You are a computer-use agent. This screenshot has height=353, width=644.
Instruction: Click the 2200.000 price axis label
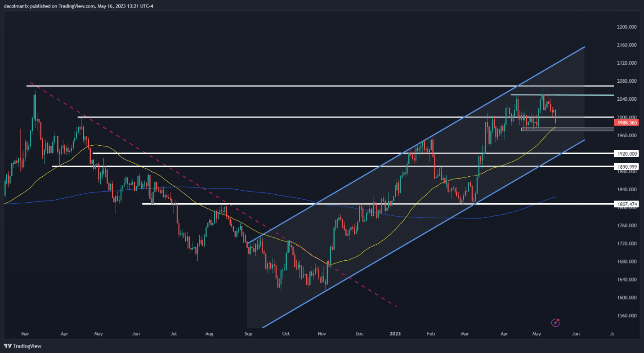[x=627, y=27]
